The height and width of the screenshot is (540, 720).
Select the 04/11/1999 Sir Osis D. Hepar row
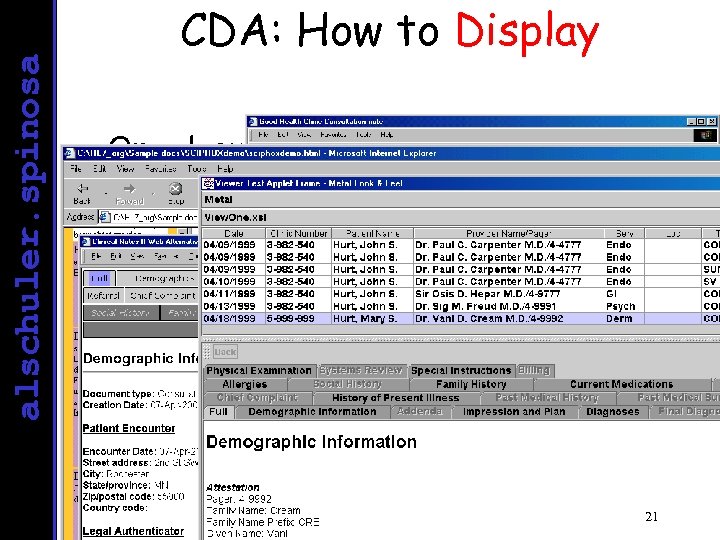(461, 294)
